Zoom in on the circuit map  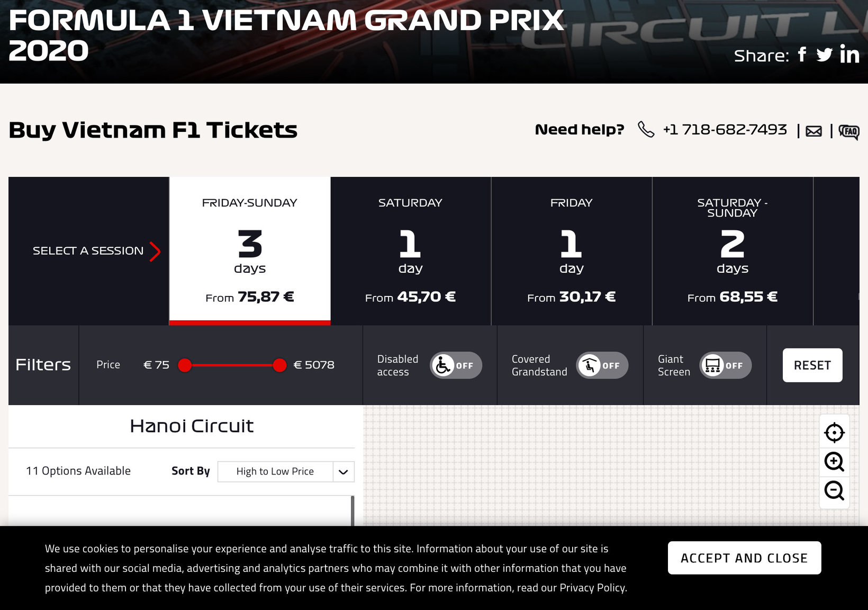tap(835, 462)
